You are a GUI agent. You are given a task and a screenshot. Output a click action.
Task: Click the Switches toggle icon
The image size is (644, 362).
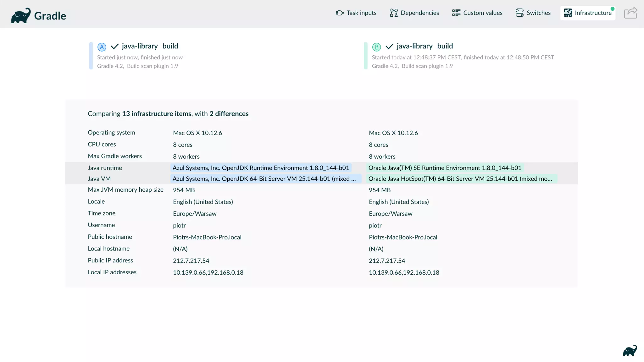519,13
